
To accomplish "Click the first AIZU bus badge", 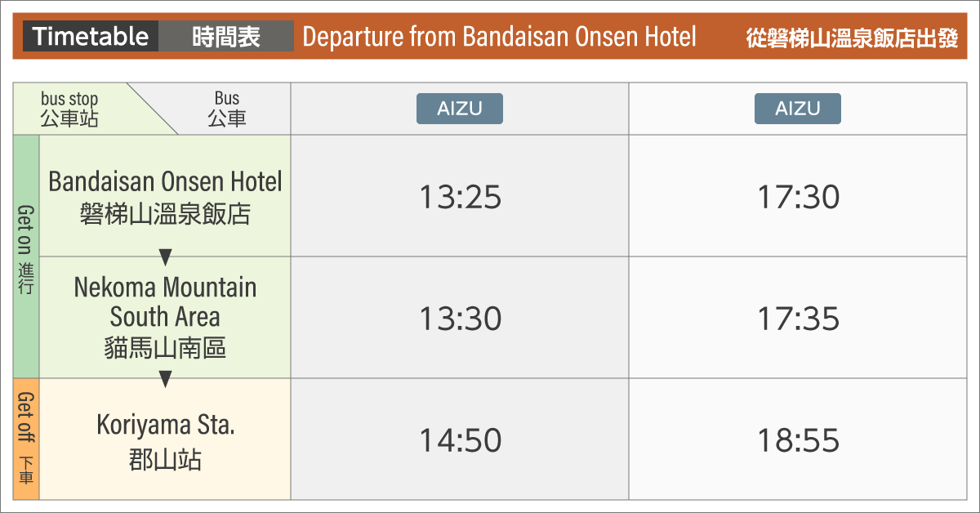I will 460,109.
